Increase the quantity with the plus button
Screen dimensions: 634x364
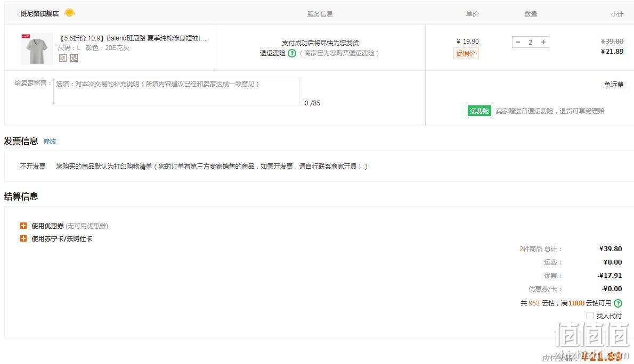[543, 42]
